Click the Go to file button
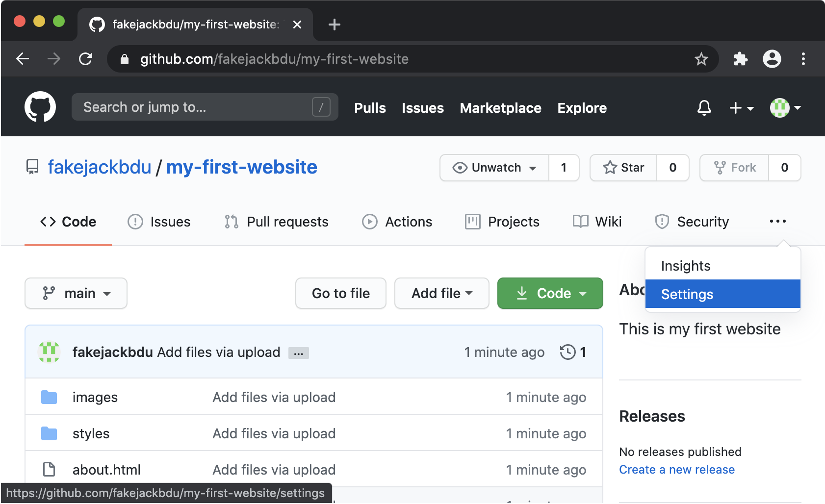Image resolution: width=825 pixels, height=504 pixels. pyautogui.click(x=341, y=293)
